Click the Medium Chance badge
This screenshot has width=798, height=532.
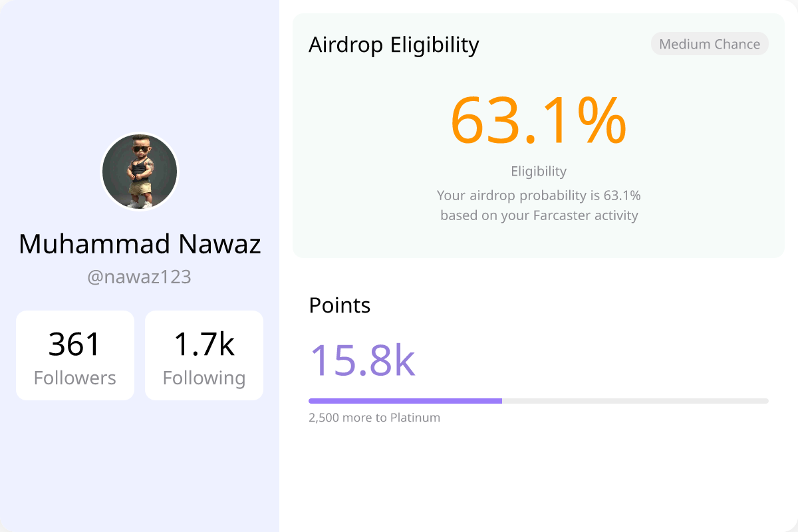click(710, 45)
